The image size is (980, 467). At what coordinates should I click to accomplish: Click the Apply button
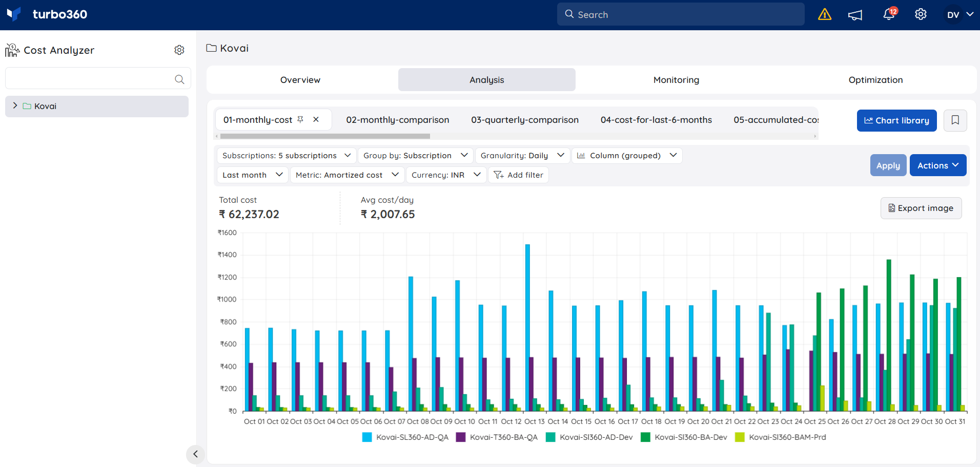click(x=888, y=165)
